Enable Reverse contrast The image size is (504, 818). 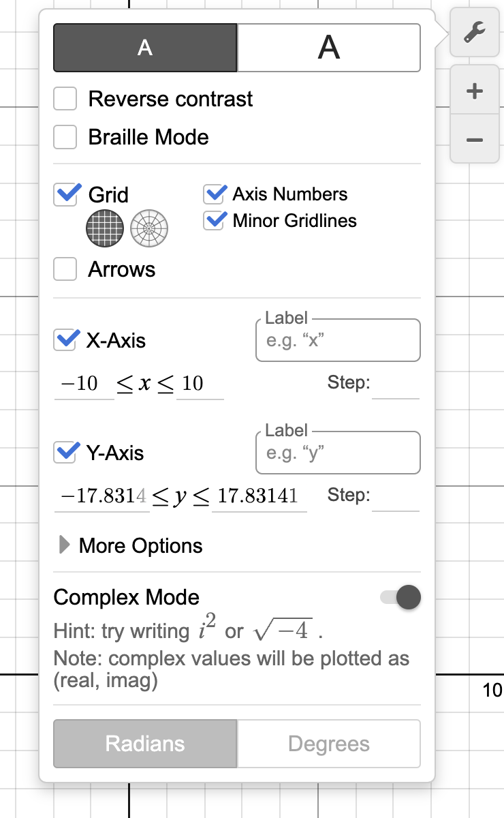tap(65, 98)
